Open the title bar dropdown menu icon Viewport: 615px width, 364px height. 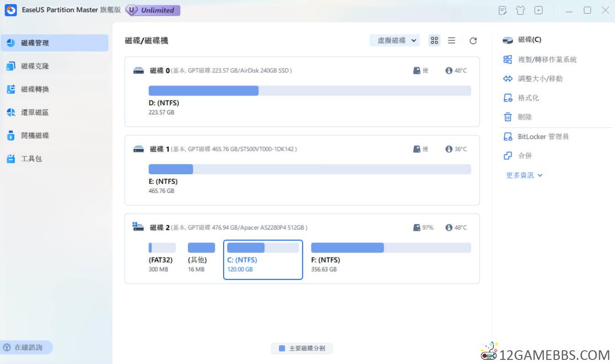(x=539, y=10)
